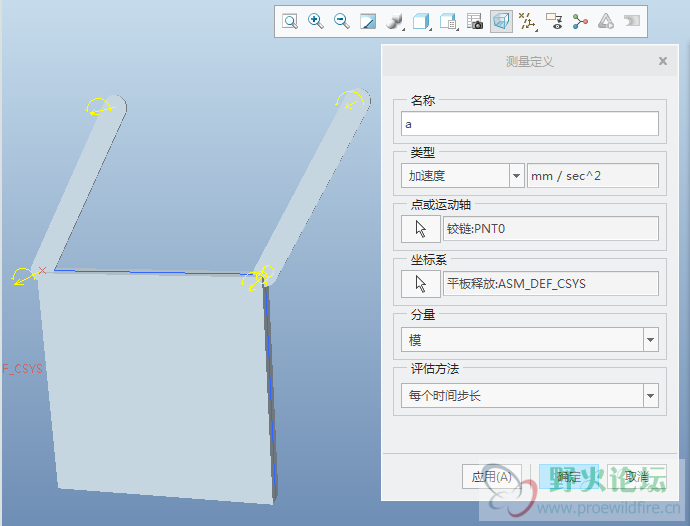Click the Repaint screen icon
Image resolution: width=690 pixels, height=526 pixels.
tap(368, 21)
